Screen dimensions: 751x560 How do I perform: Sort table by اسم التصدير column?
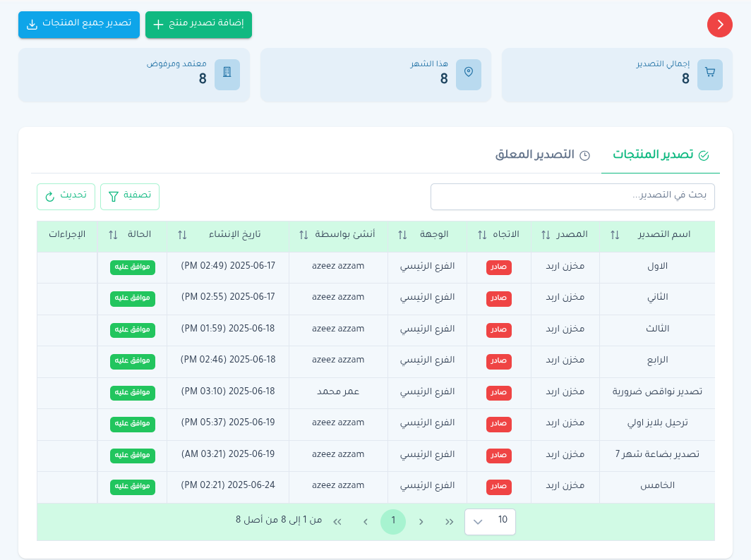point(614,235)
